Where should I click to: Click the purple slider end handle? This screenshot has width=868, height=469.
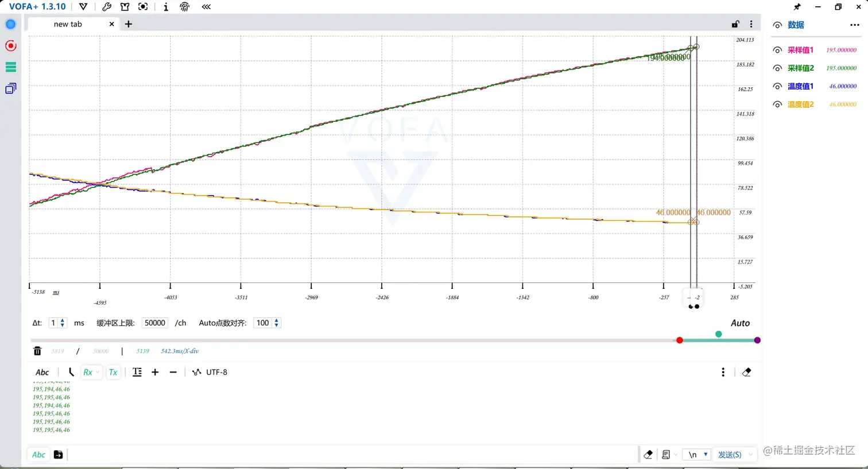pyautogui.click(x=757, y=340)
